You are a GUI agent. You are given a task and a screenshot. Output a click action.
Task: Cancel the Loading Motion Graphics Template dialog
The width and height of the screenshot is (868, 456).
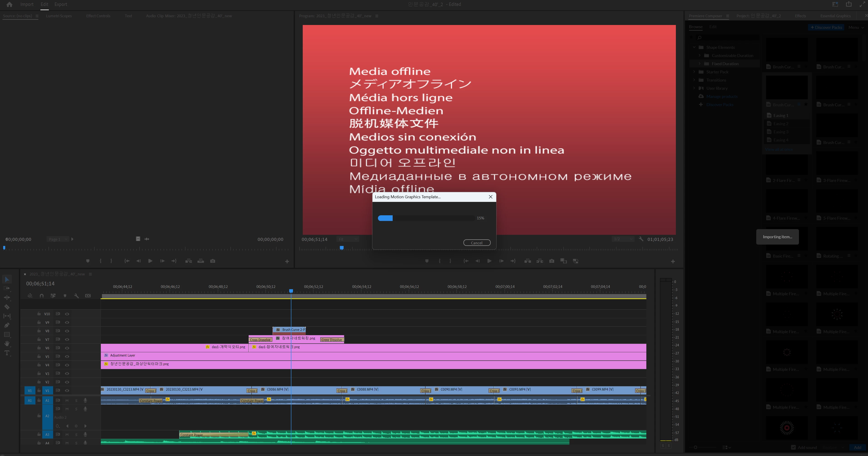click(x=476, y=243)
